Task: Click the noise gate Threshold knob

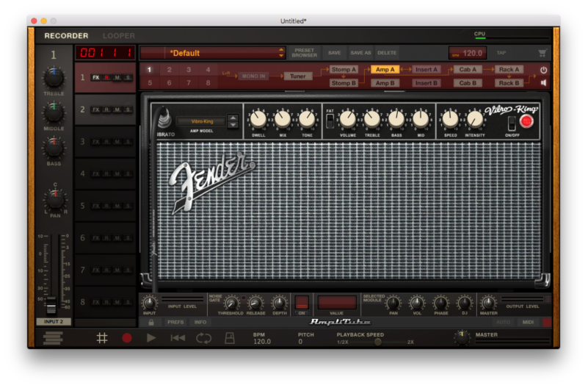Action: (x=231, y=303)
